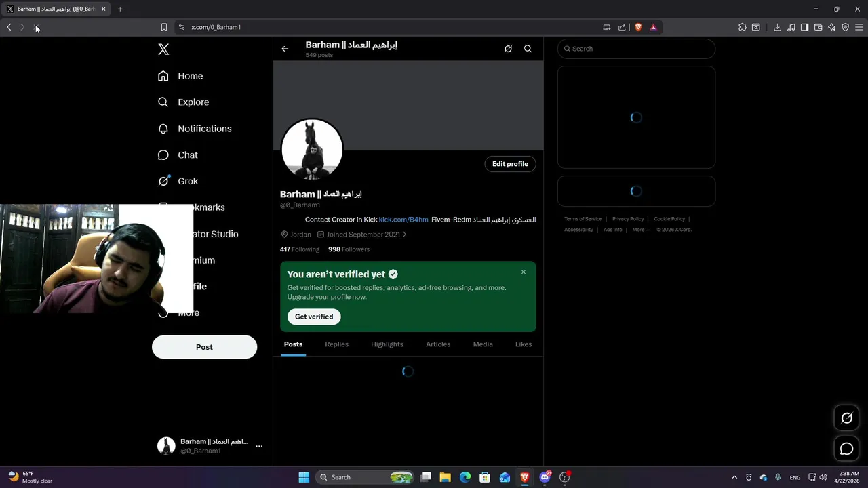This screenshot has width=868, height=488.
Task: Click Brave Rewards triangle icon
Action: coord(654,27)
